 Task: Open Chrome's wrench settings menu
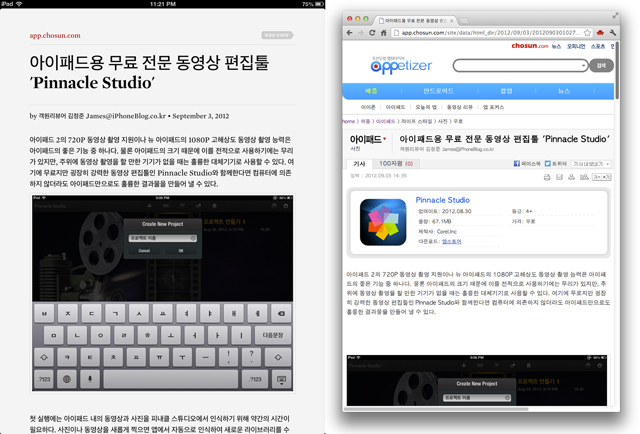[612, 33]
